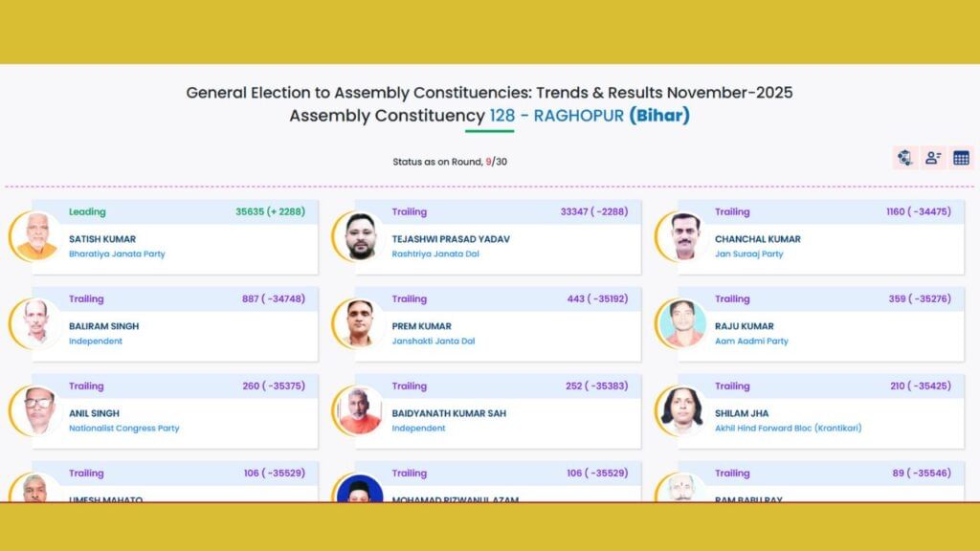Switch to the table grid view icon
This screenshot has width=980, height=551.
961,158
